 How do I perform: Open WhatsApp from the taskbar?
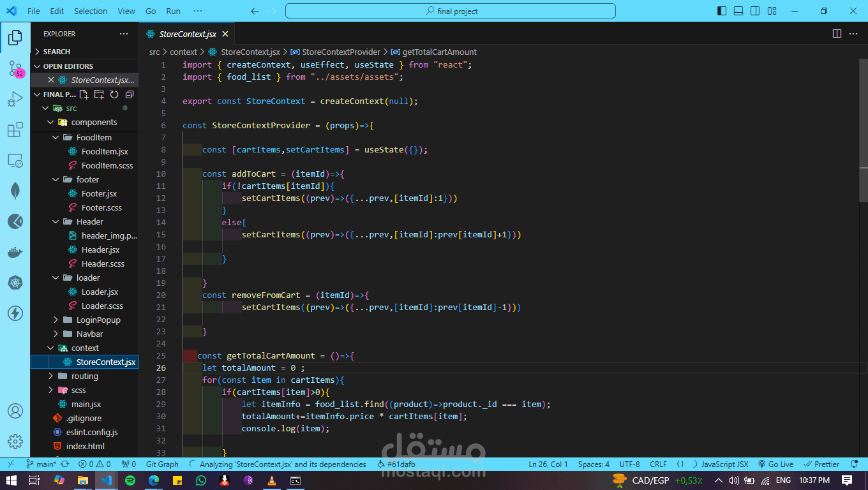[x=201, y=480]
